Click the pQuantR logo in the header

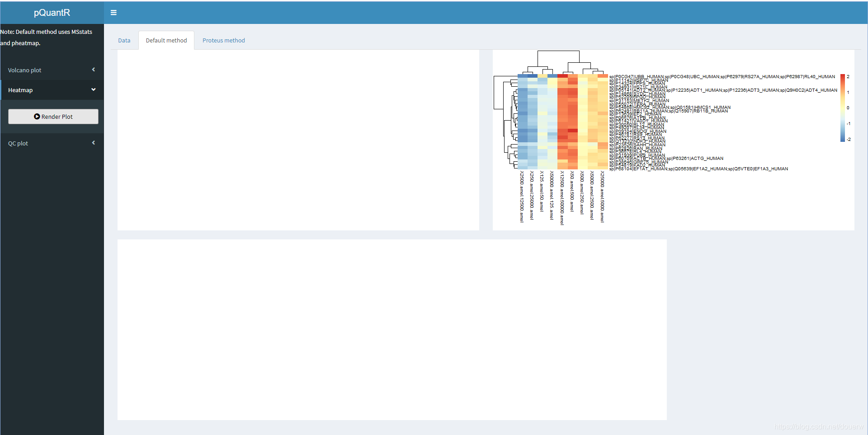(52, 13)
